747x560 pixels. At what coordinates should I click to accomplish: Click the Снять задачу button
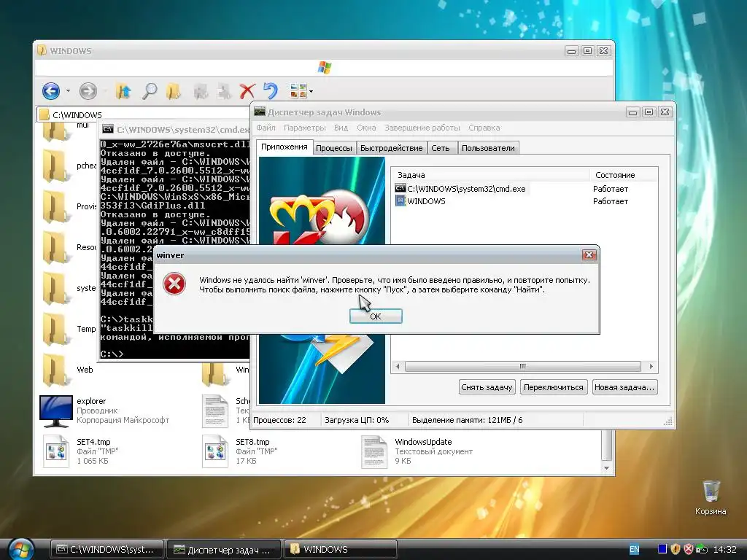[x=487, y=387]
